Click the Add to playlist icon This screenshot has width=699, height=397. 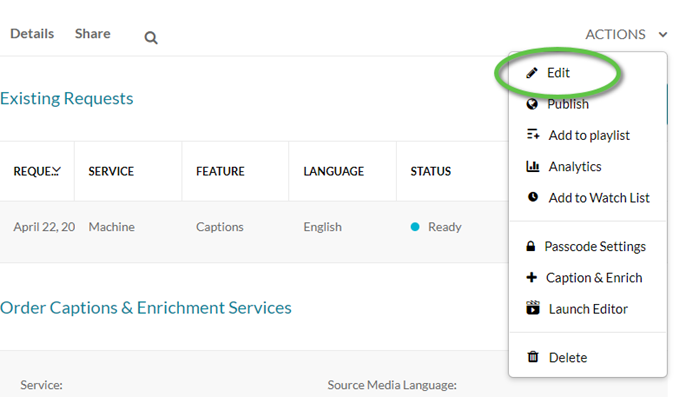533,134
